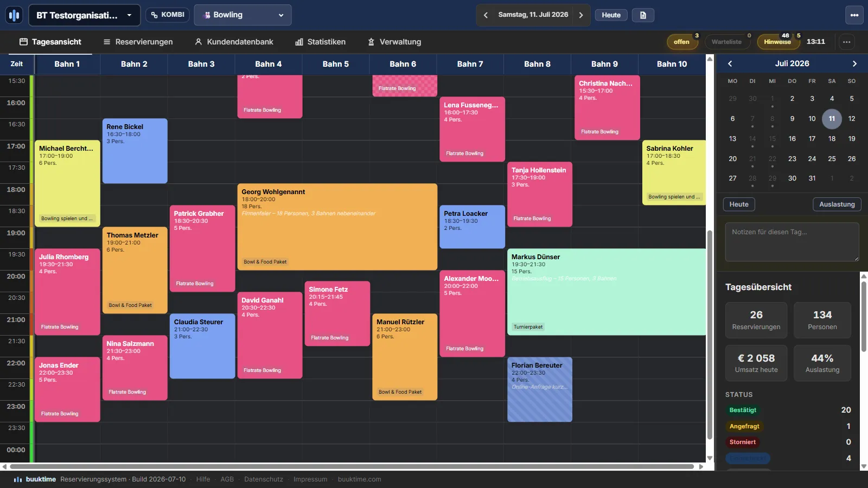Open Kundendatenbank tab

pyautogui.click(x=234, y=42)
